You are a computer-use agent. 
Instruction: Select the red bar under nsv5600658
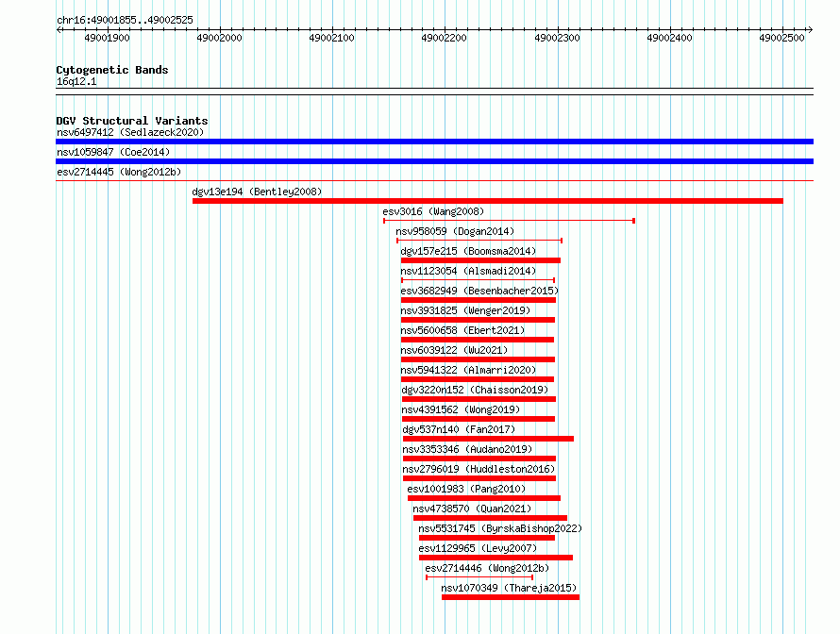(x=478, y=340)
